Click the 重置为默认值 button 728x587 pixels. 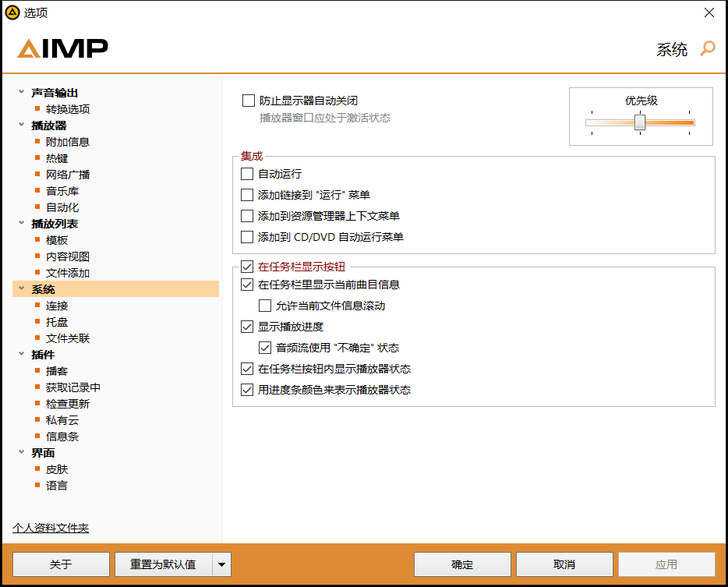164,564
